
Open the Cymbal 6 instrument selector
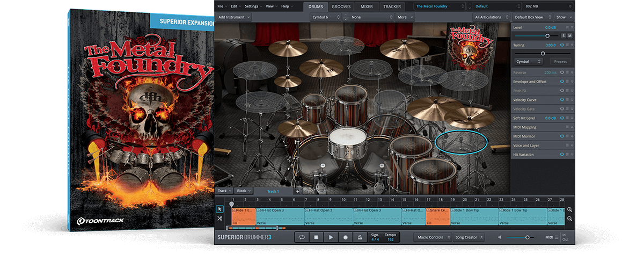327,17
